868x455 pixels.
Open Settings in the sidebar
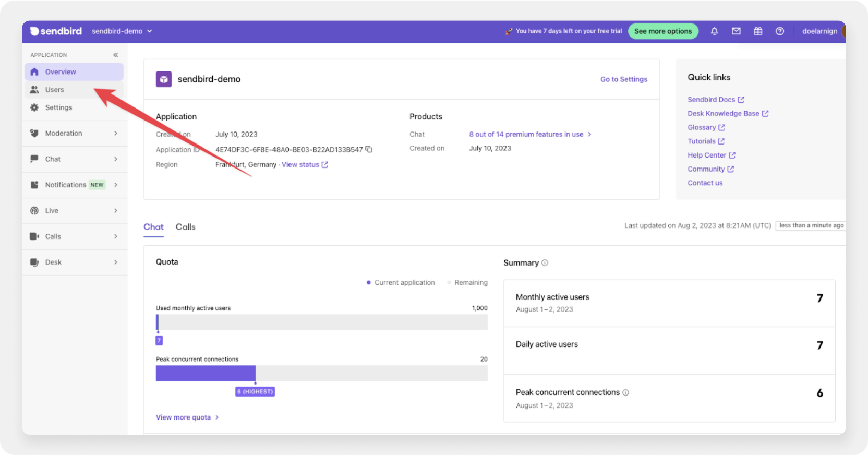click(74, 107)
